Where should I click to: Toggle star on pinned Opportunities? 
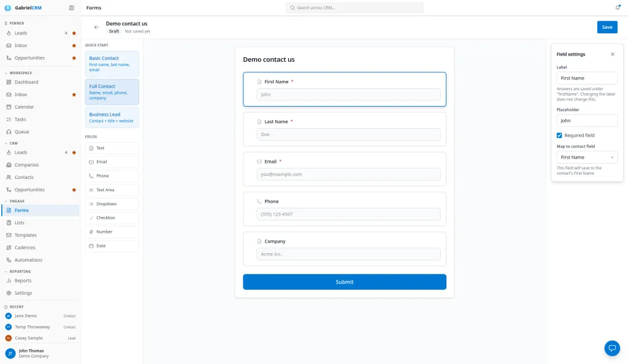coord(74,58)
